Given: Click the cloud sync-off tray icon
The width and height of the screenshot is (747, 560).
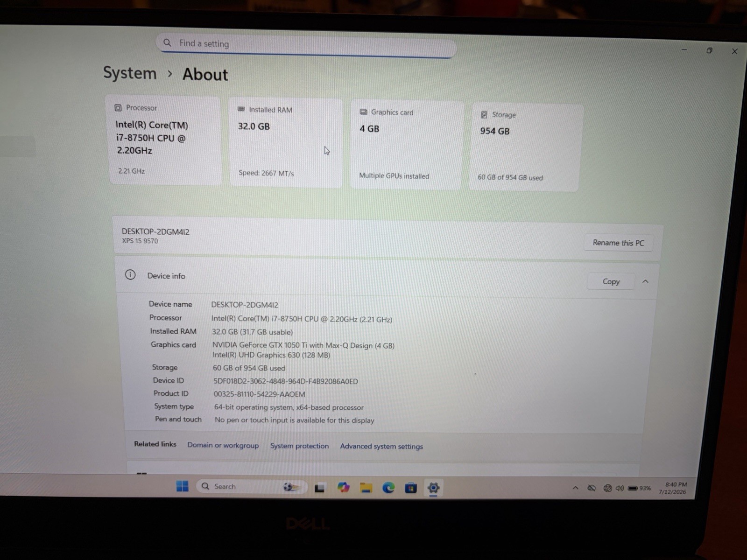Looking at the screenshot, I should point(591,488).
